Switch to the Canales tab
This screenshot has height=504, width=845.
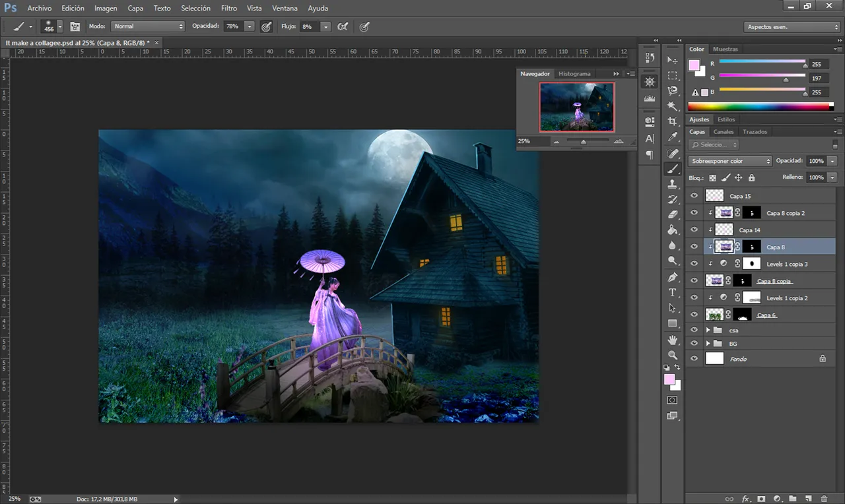click(724, 132)
